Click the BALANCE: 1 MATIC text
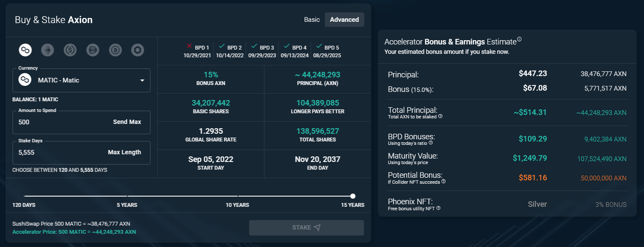This screenshot has width=644, height=247. coord(35,100)
